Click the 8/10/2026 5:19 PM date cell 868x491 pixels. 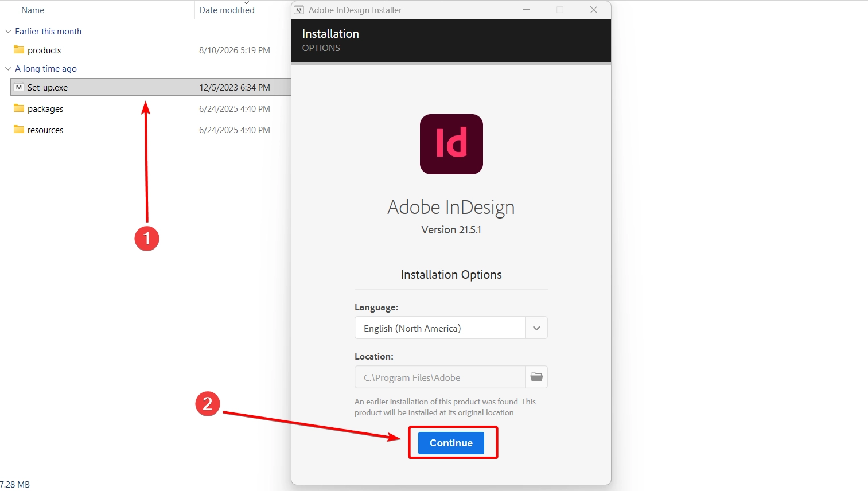click(x=235, y=50)
